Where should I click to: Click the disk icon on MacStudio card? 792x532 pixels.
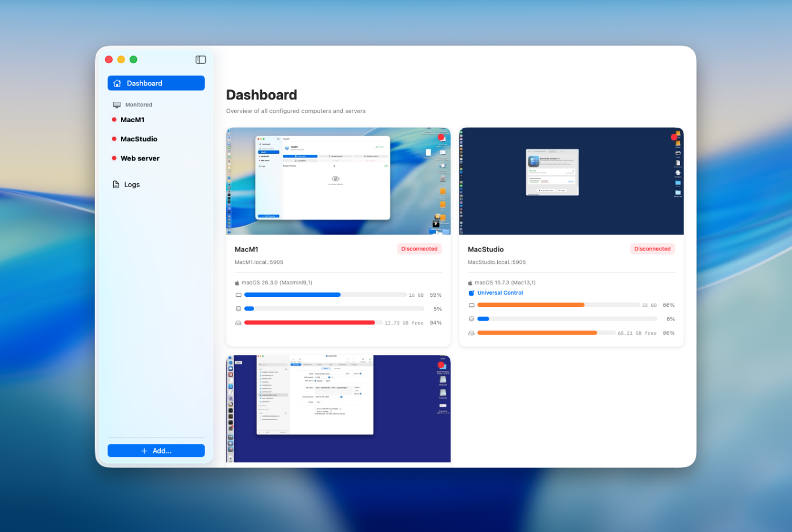[x=471, y=333]
